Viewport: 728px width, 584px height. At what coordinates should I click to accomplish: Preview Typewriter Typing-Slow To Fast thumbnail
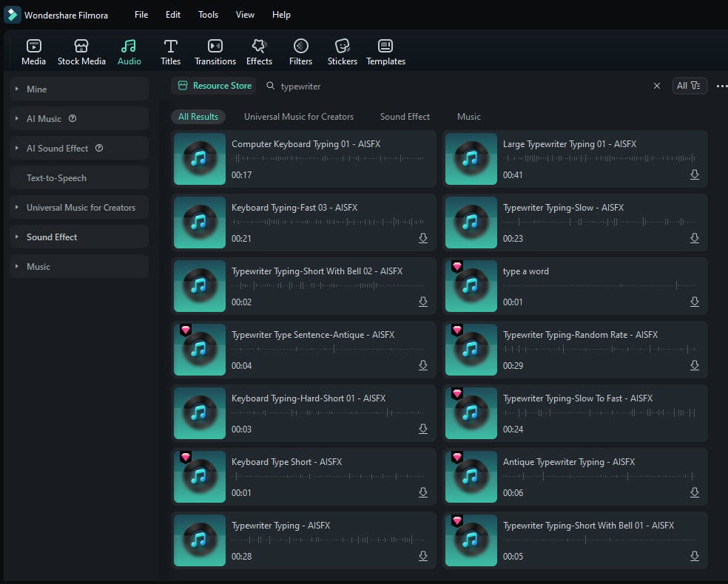click(471, 412)
